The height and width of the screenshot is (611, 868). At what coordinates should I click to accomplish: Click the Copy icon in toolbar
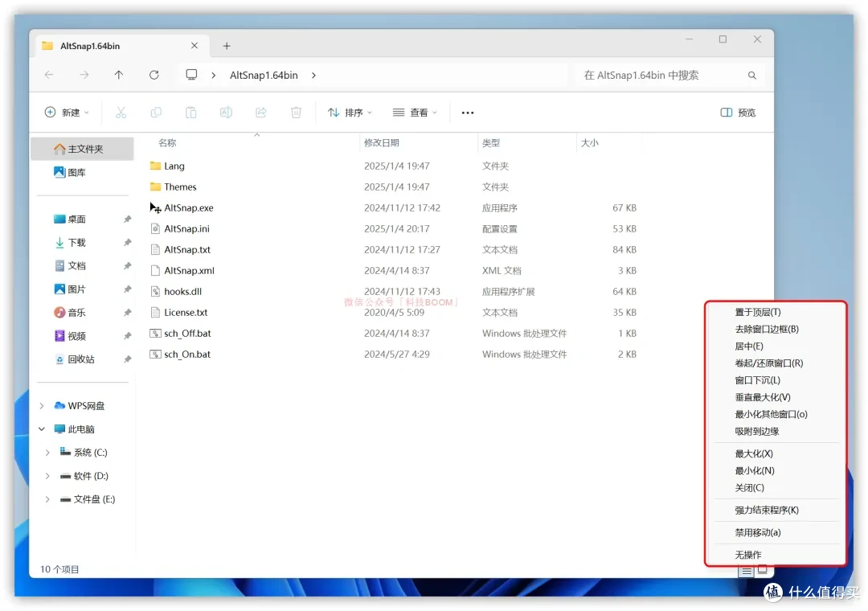[x=156, y=113]
